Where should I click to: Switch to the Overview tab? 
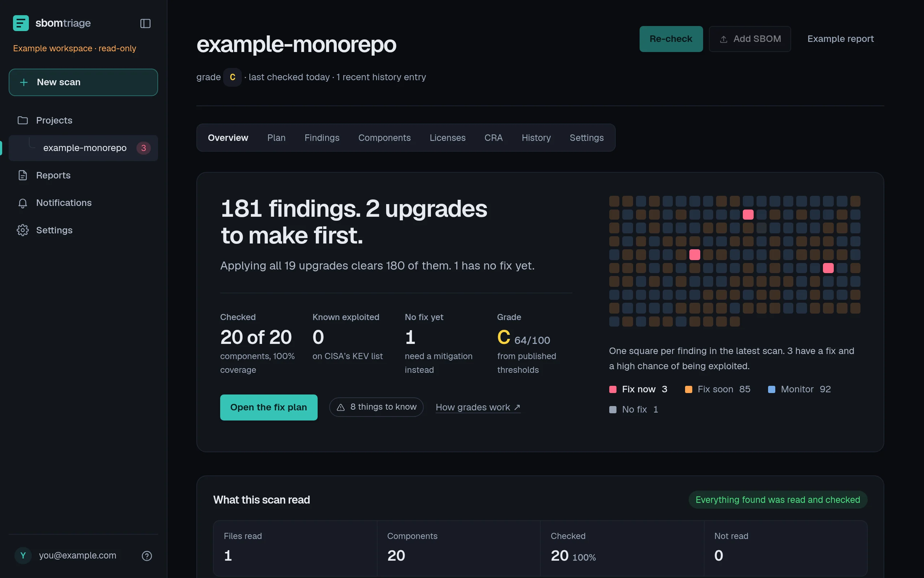click(x=228, y=138)
